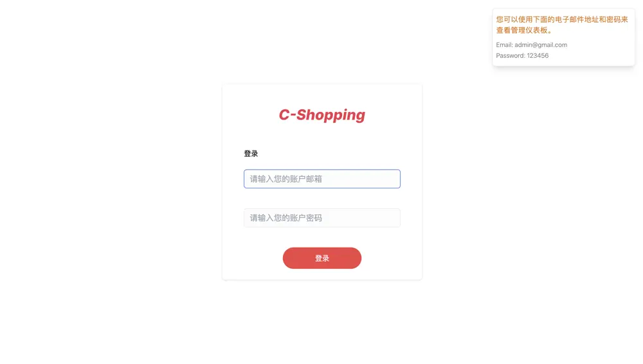Click the orange hint text in the notification

tap(562, 24)
